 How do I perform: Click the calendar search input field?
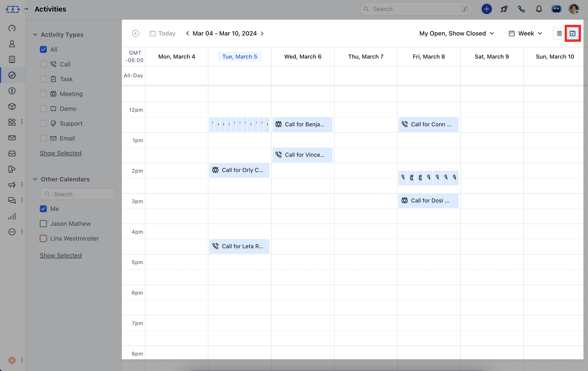coord(78,194)
